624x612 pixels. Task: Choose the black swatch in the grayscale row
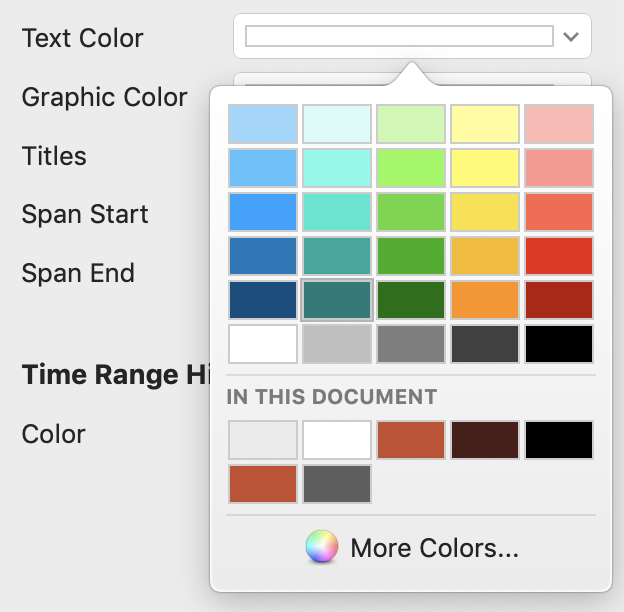559,344
